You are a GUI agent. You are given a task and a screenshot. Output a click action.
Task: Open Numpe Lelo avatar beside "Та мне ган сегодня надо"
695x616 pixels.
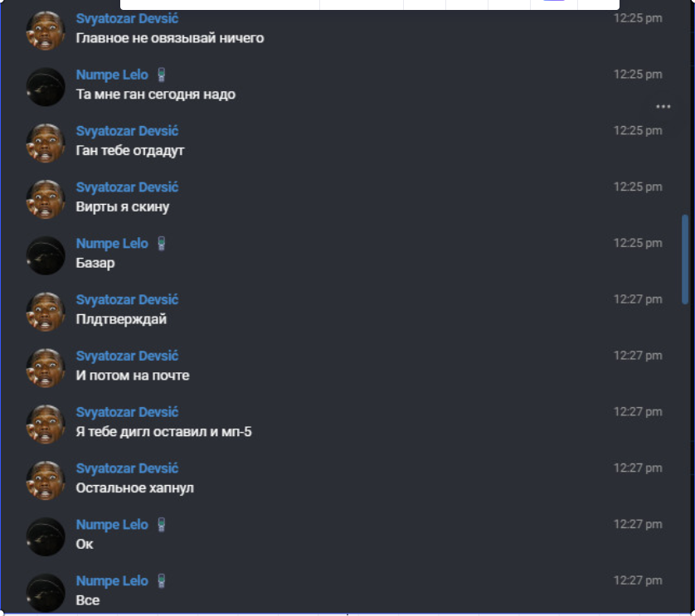click(46, 86)
